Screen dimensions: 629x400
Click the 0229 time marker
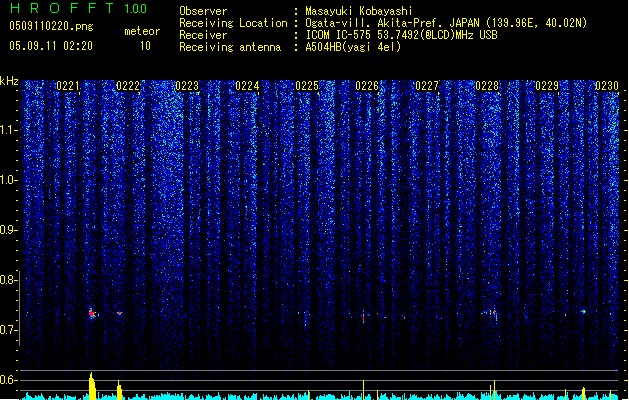tap(547, 86)
